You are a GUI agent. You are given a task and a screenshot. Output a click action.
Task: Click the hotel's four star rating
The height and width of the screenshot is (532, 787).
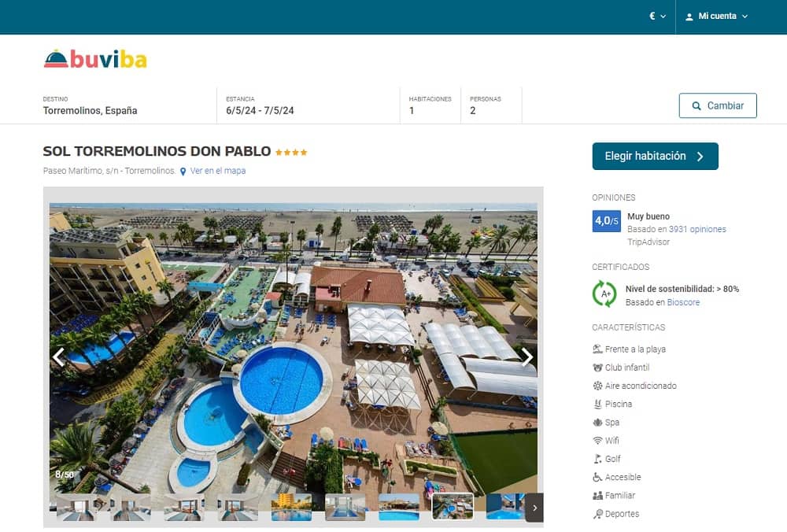tap(291, 152)
